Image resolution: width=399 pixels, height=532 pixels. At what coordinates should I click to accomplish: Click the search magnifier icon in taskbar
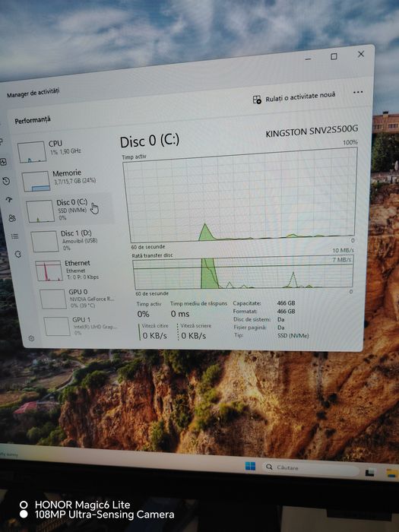[269, 467]
